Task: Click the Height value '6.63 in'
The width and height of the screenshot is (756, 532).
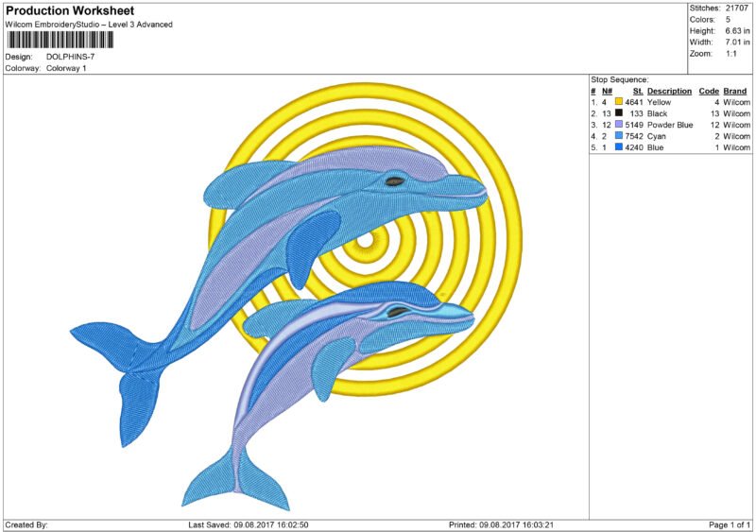Action: tap(737, 31)
